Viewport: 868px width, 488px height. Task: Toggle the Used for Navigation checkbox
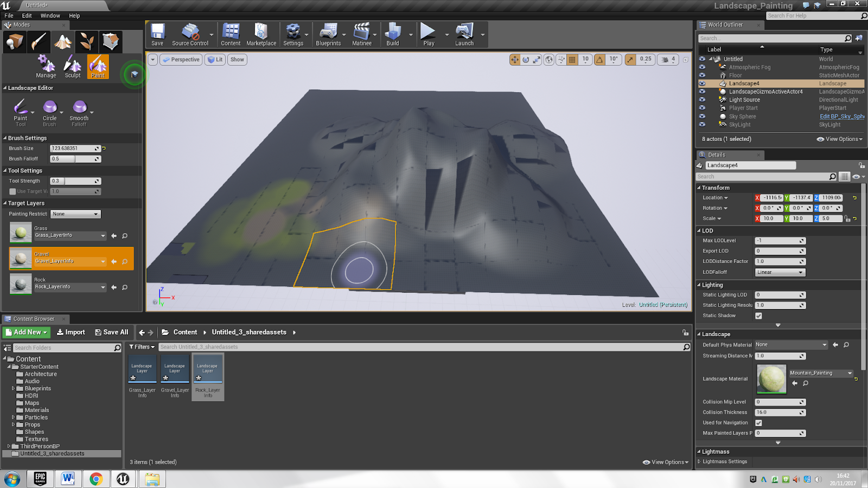pyautogui.click(x=758, y=423)
